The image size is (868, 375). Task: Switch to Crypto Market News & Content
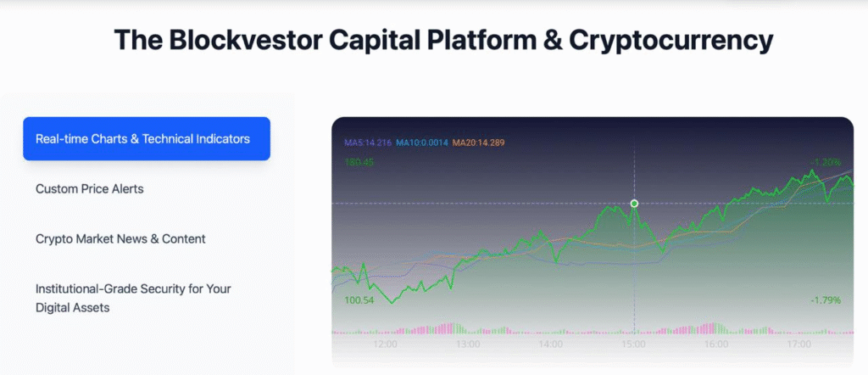120,239
